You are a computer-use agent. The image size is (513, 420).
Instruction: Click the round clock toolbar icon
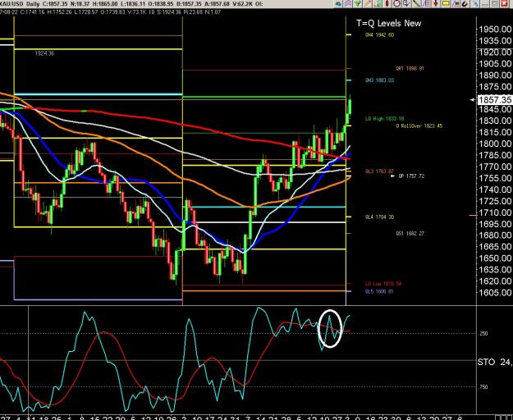pos(396,3)
